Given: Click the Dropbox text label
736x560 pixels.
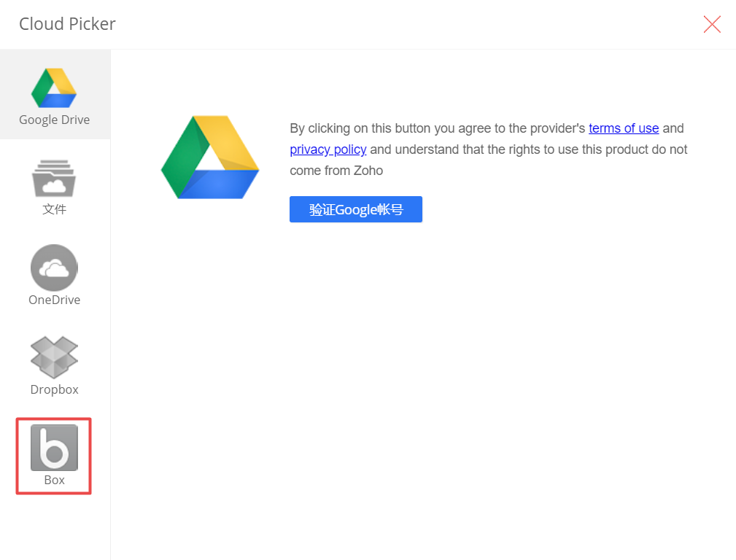Looking at the screenshot, I should tap(55, 389).
